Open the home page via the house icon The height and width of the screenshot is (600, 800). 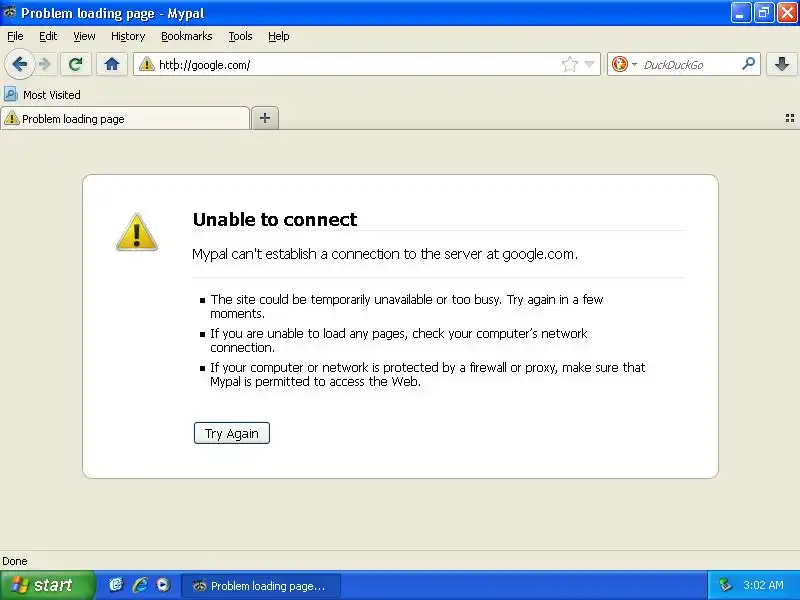112,64
